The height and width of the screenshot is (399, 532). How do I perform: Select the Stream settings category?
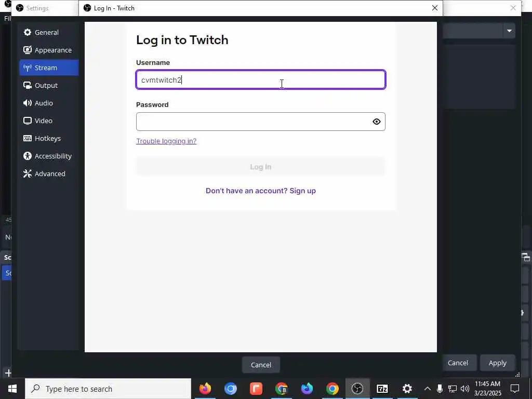pyautogui.click(x=49, y=68)
